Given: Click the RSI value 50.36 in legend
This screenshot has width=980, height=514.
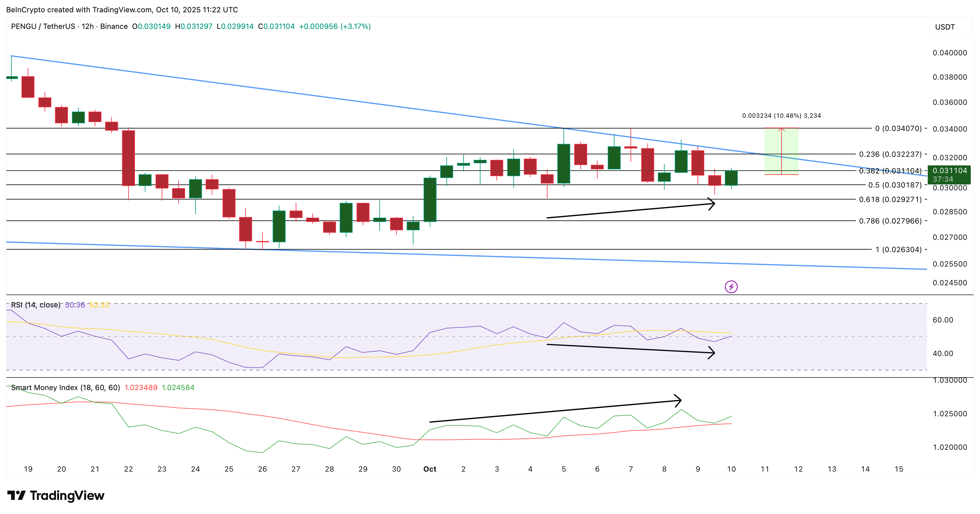Looking at the screenshot, I should (75, 305).
